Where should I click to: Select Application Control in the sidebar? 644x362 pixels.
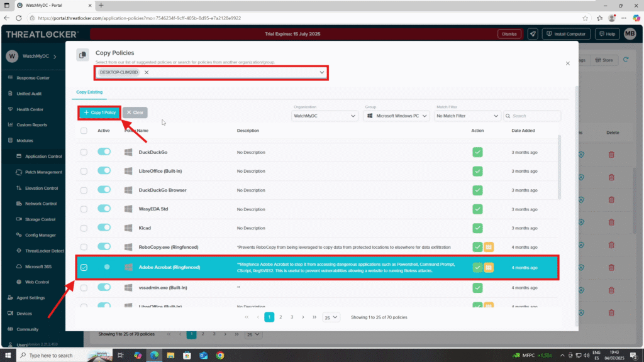(43, 156)
